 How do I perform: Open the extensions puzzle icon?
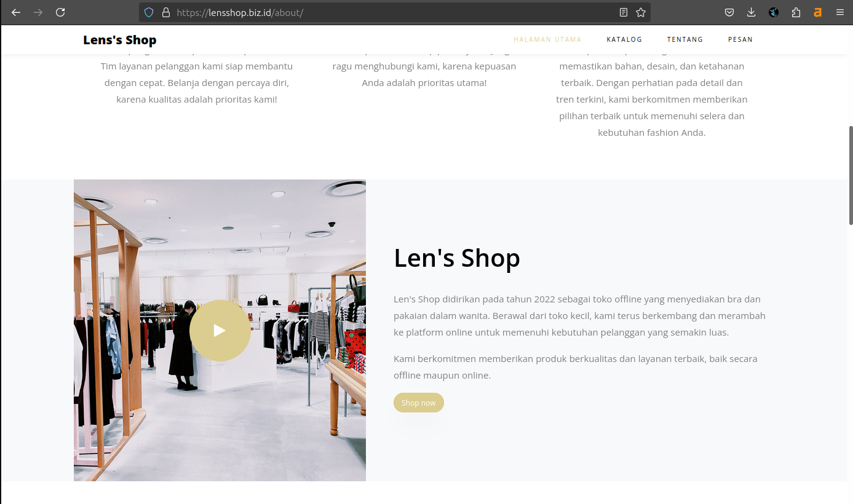coord(796,12)
